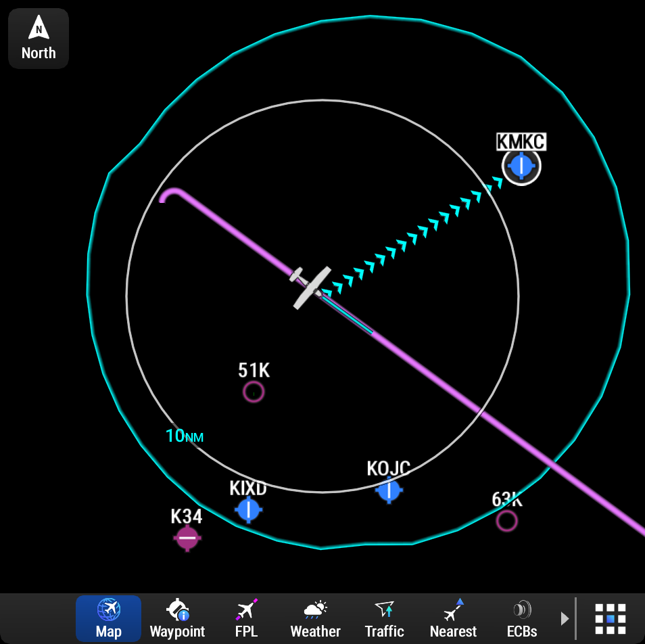Select the ownship aircraft symbol
Viewport: 645px width, 644px height.
click(310, 287)
